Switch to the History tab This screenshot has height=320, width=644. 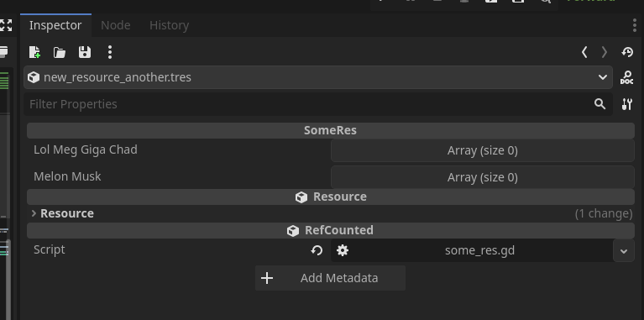click(x=170, y=25)
